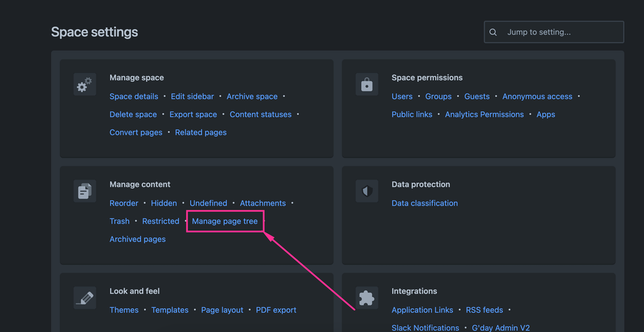Open Related pages setting
Viewport: 644px width, 332px height.
[x=201, y=133]
